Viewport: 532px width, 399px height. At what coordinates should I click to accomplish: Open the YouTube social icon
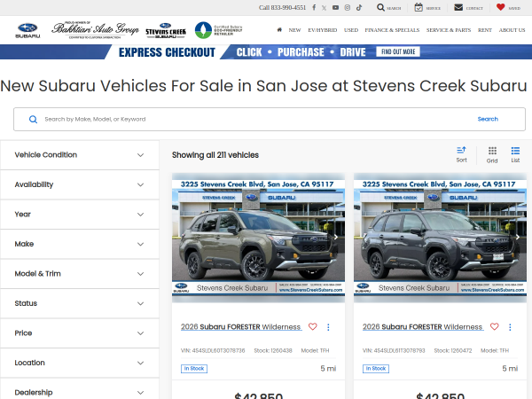coord(335,7)
